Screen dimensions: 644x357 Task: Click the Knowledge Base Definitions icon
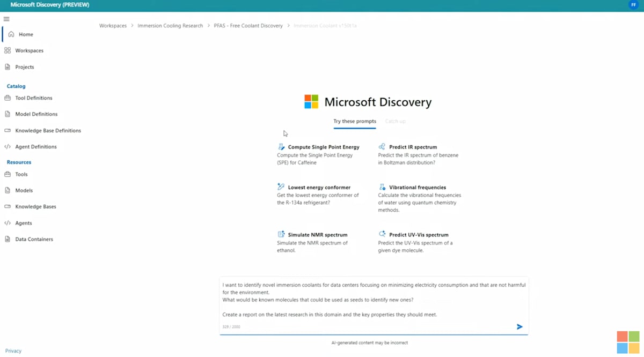coord(8,130)
